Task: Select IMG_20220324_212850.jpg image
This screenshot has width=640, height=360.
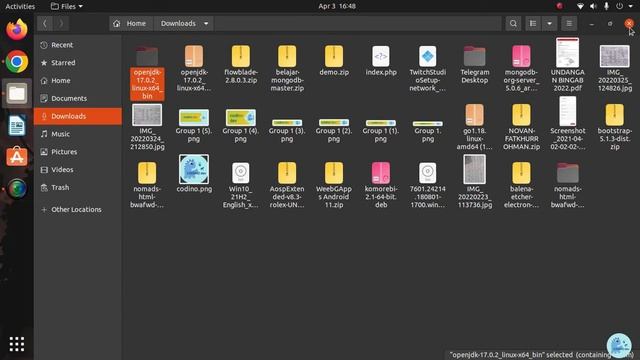Action: 147,127
